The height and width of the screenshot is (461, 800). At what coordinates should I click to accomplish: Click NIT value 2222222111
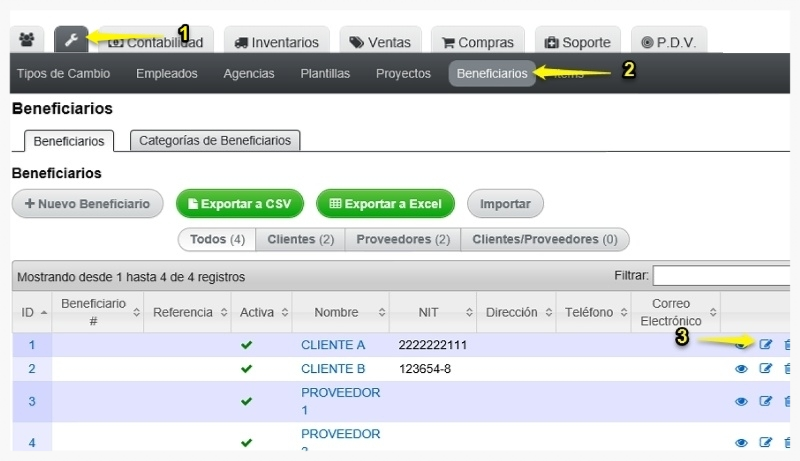[433, 345]
